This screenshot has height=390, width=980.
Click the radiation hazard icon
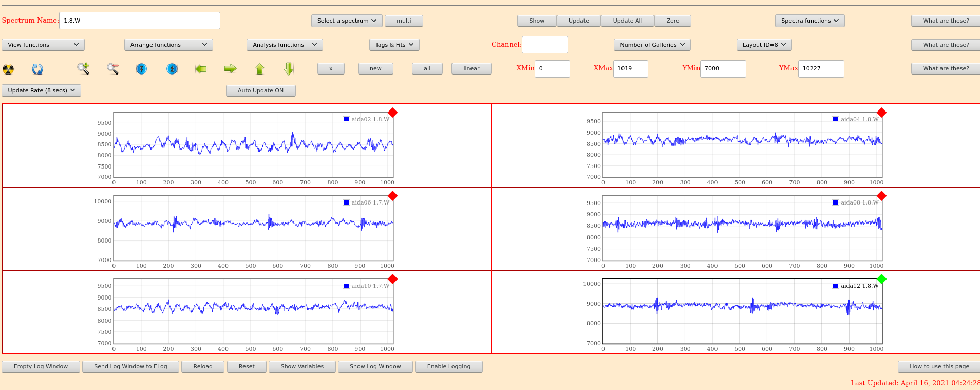pos(8,69)
